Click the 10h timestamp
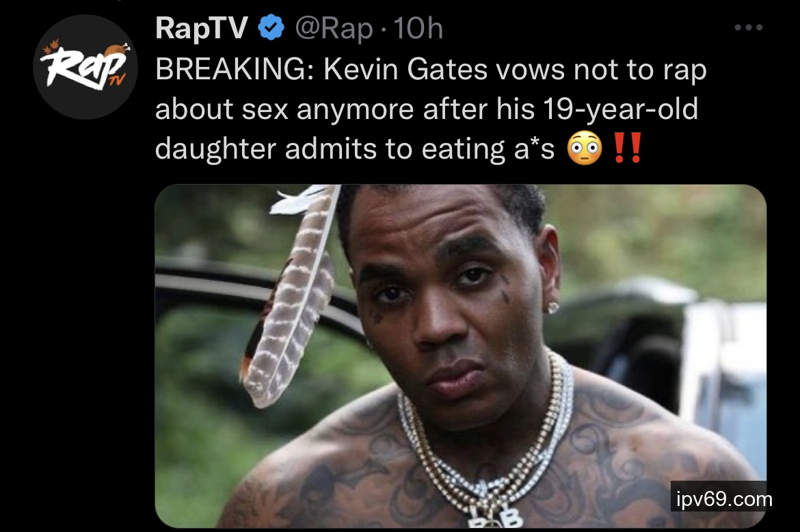 (x=418, y=28)
